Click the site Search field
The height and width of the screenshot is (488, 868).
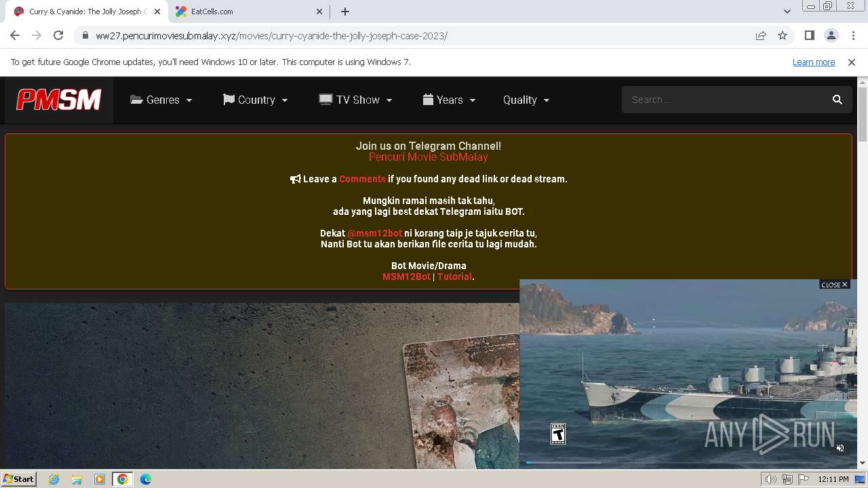[722, 100]
